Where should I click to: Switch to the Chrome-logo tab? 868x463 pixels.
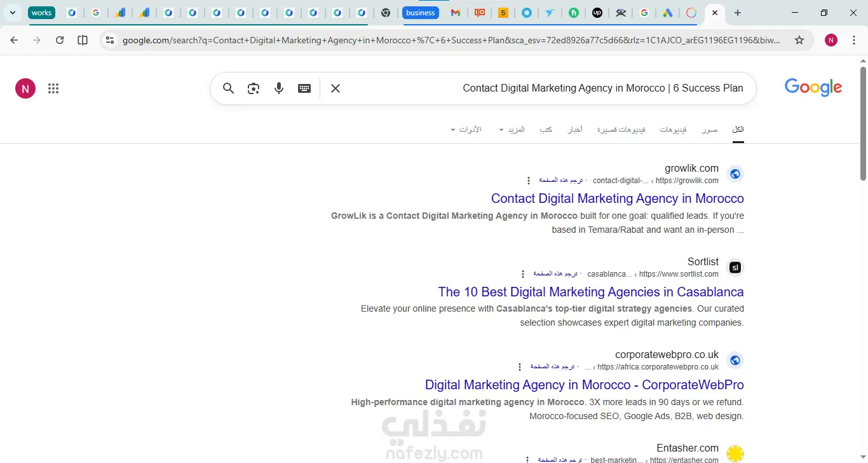(386, 13)
